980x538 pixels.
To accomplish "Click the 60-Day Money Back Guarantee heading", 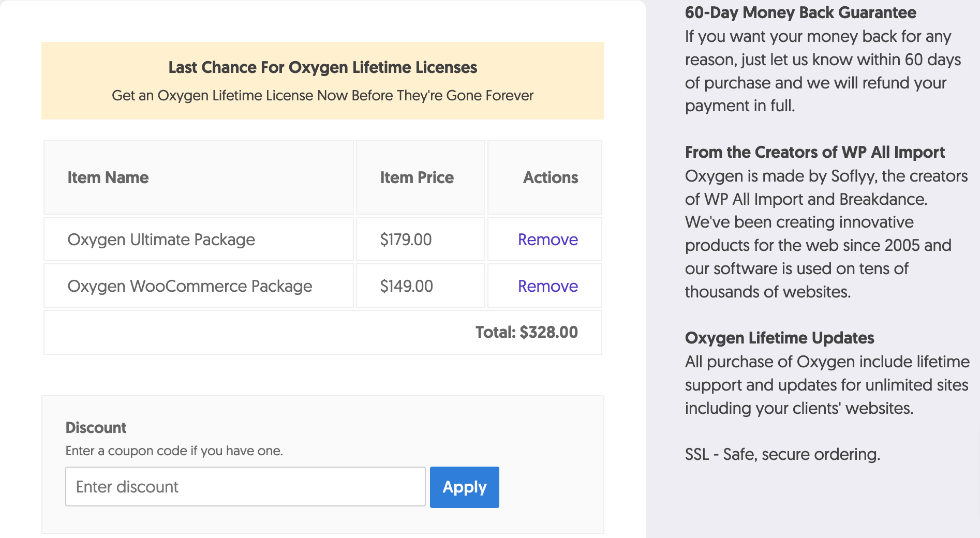I will pos(800,12).
